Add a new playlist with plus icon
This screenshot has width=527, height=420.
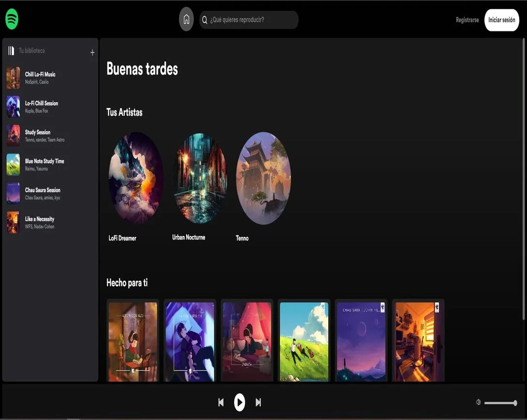[x=92, y=52]
